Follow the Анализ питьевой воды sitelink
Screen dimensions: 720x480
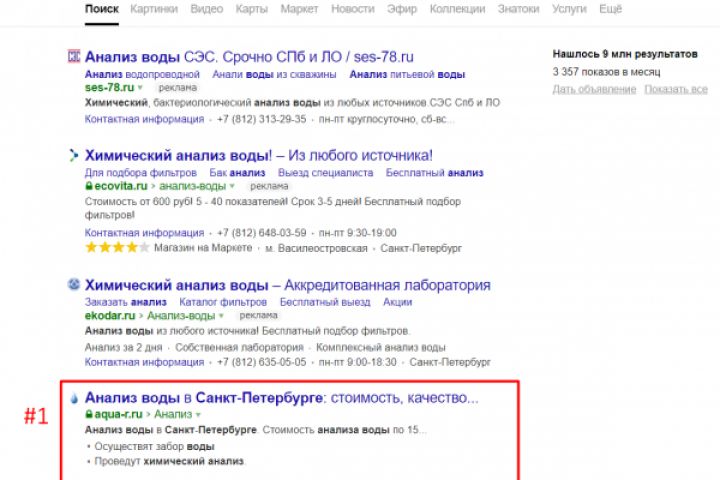pyautogui.click(x=407, y=74)
